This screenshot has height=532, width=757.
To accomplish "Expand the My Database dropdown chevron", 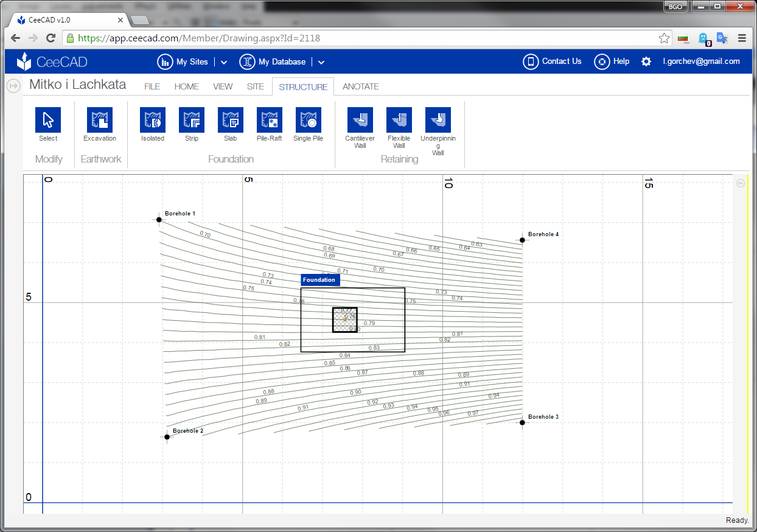I will pos(321,62).
